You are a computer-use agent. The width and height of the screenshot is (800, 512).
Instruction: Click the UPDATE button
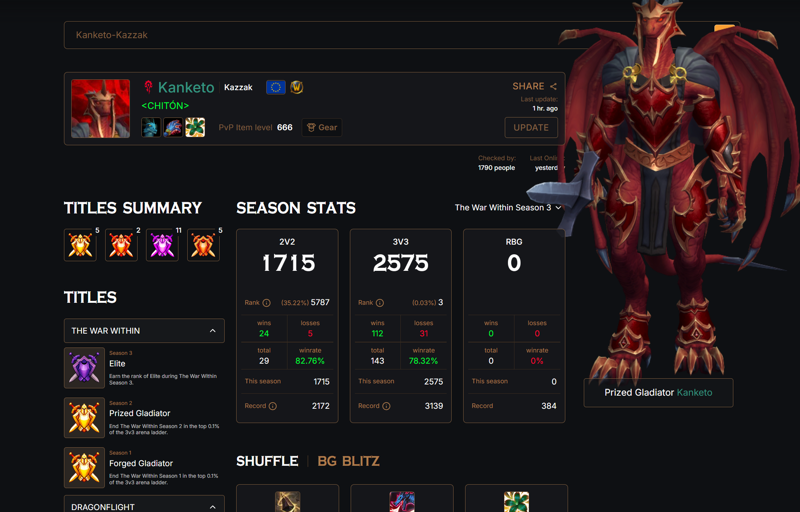pyautogui.click(x=531, y=127)
